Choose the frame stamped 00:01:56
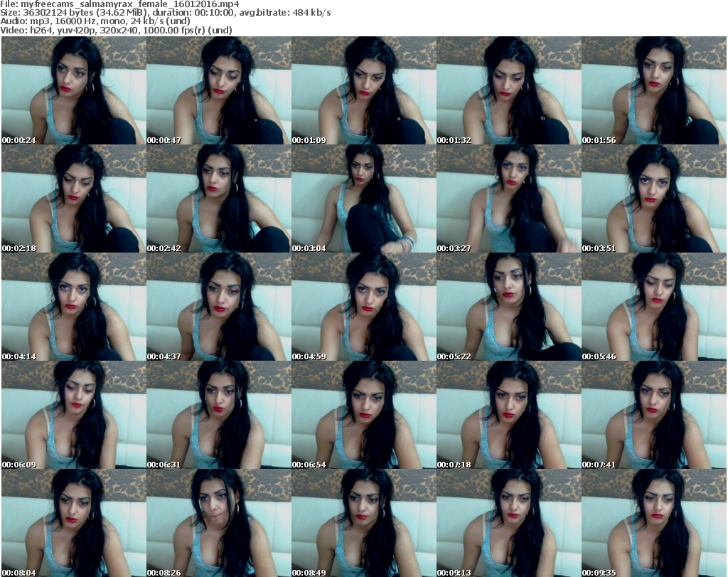This screenshot has height=577, width=728. tap(654, 90)
